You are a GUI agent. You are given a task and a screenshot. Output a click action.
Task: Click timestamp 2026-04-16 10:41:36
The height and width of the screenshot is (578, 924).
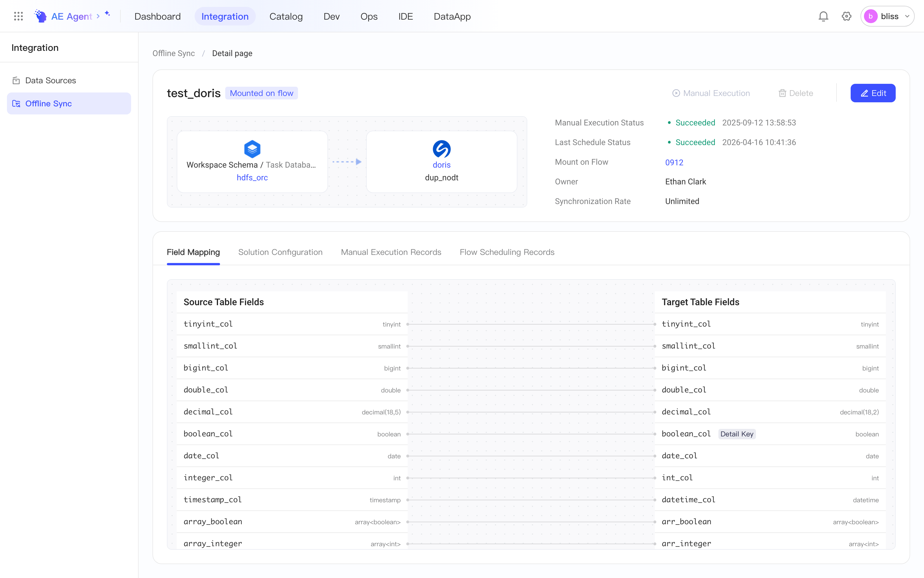click(x=759, y=142)
